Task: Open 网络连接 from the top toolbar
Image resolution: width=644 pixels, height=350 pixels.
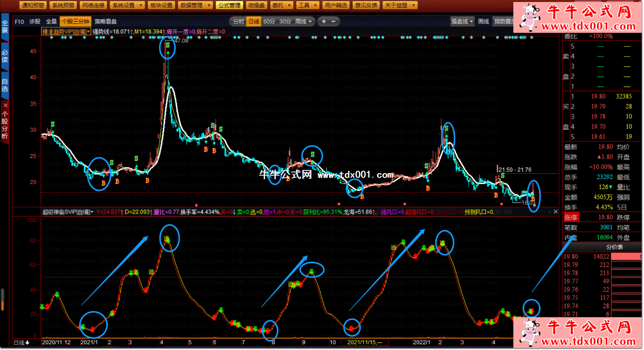Action: (93, 5)
